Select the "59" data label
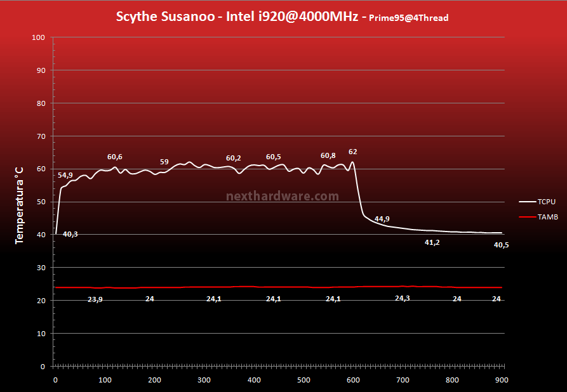The width and height of the screenshot is (567, 392). pyautogui.click(x=164, y=162)
